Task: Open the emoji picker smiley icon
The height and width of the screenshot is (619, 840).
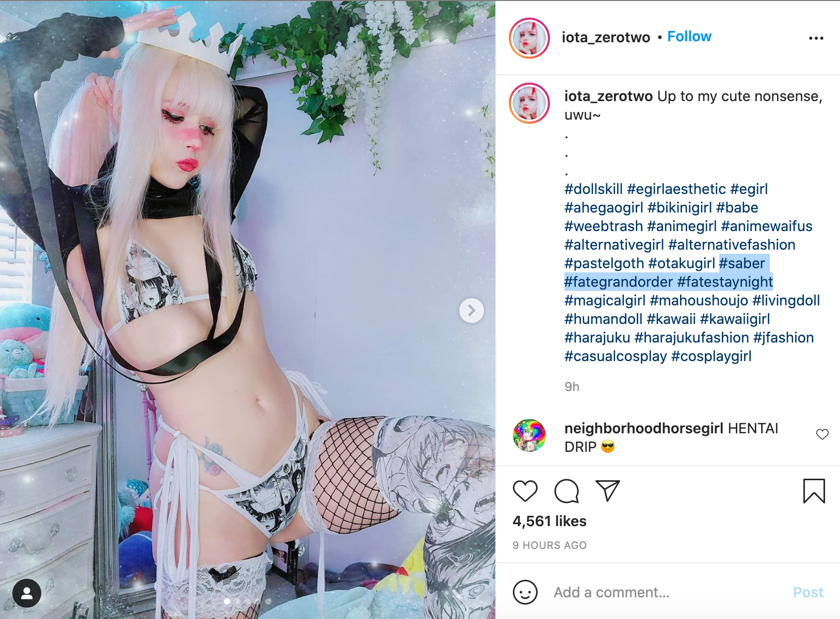Action: [525, 592]
